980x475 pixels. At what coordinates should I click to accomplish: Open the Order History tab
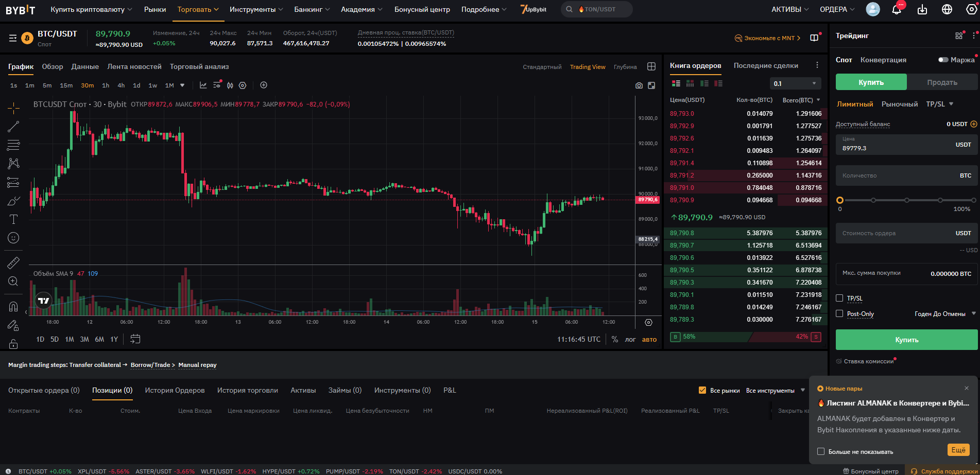pos(175,390)
